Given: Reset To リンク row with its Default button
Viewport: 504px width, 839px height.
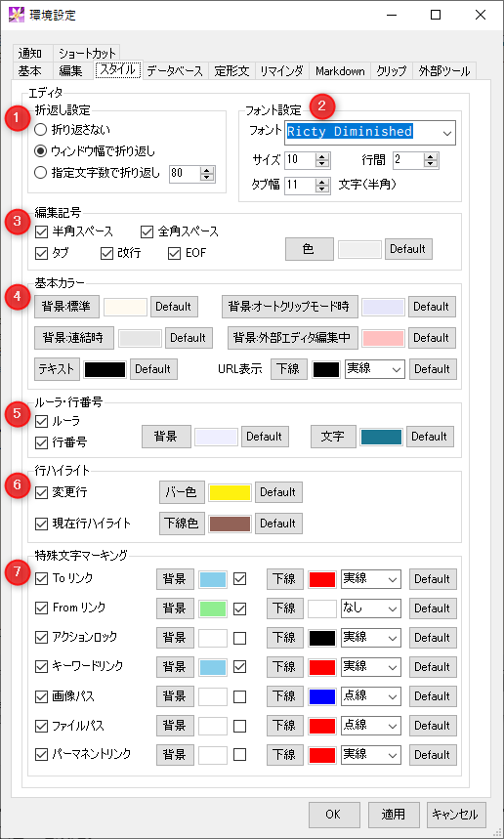Looking at the screenshot, I should click(x=433, y=579).
